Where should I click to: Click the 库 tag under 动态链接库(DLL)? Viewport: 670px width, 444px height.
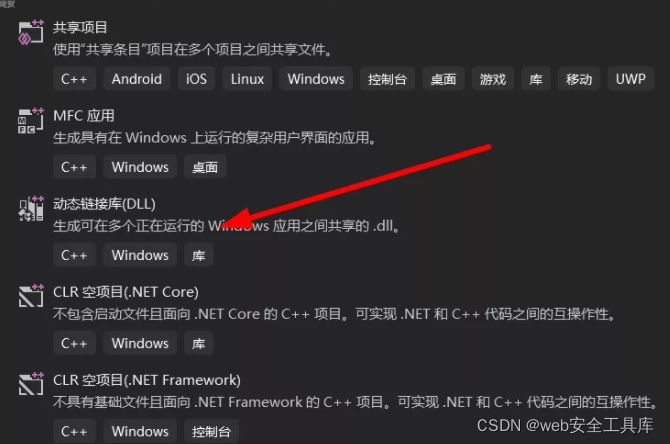[x=198, y=255]
